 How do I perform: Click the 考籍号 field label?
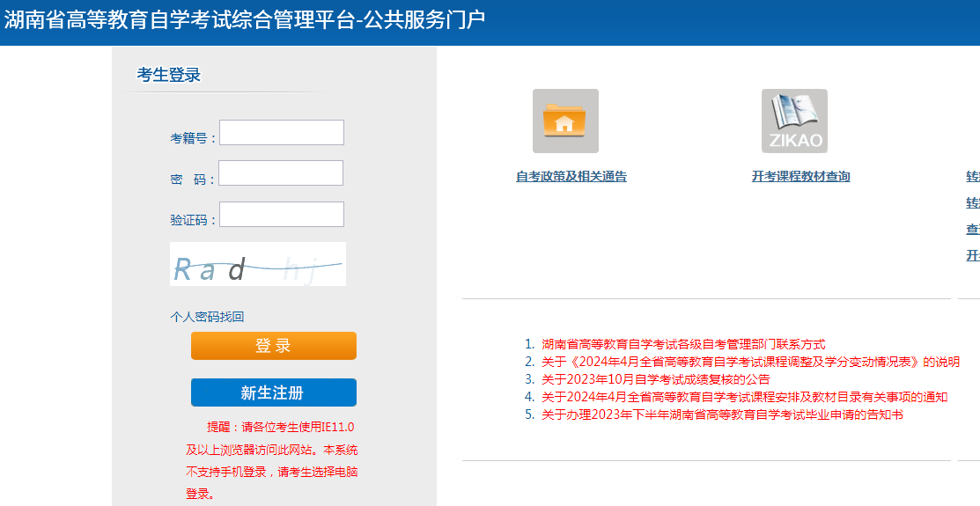[192, 138]
